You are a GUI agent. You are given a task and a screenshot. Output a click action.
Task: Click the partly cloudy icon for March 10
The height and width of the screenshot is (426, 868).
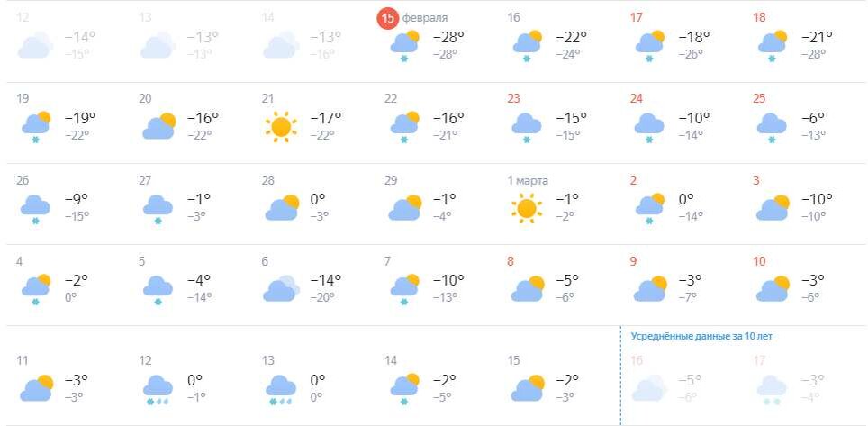tap(773, 288)
